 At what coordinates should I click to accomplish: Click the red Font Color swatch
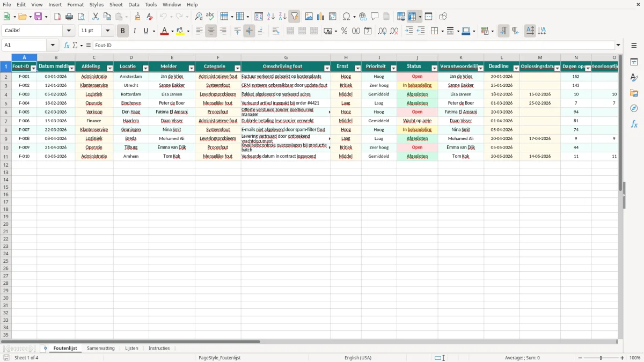point(164,31)
